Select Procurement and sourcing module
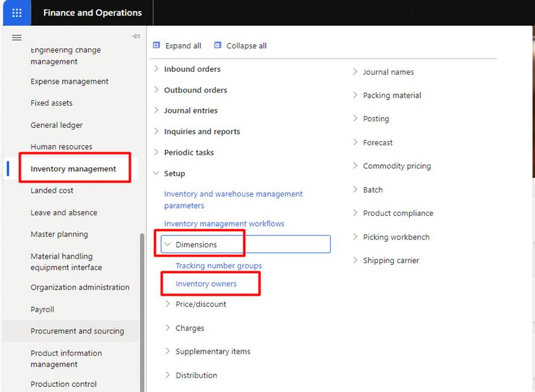The image size is (535, 392). 77,331
